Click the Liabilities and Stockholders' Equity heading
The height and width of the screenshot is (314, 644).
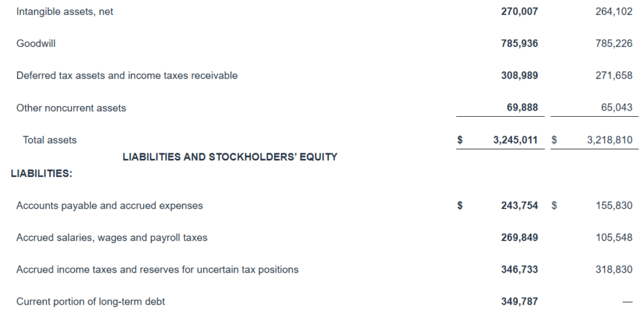230,157
